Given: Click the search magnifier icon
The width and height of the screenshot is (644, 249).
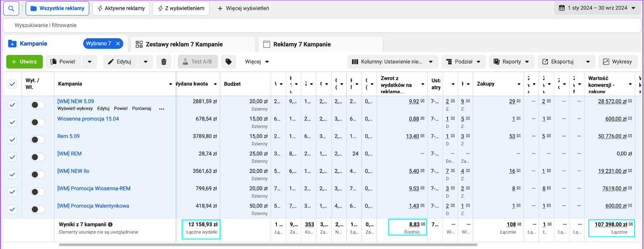Looking at the screenshot, I should click(11, 8).
